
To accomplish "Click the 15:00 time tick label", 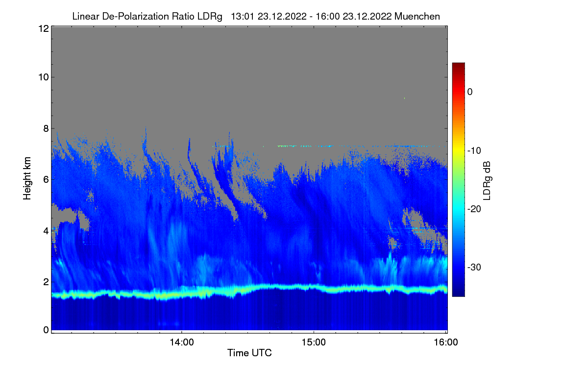I will (x=314, y=342).
